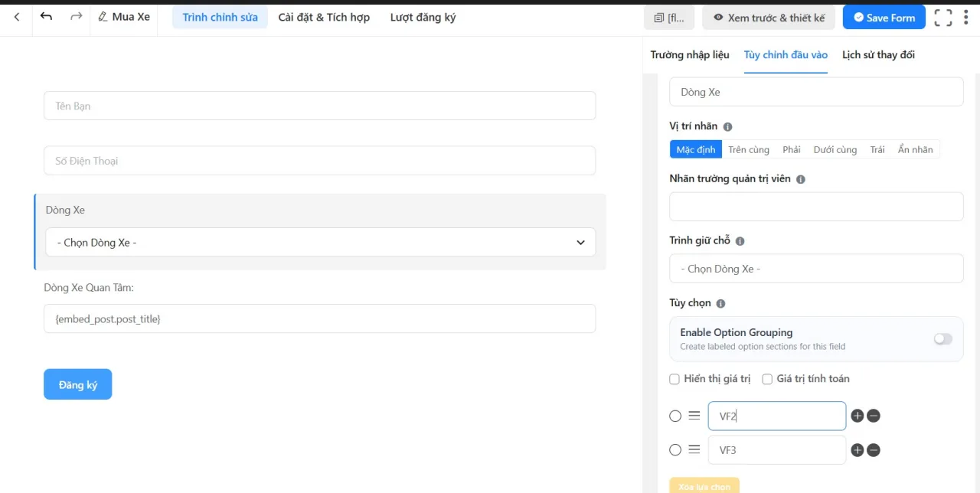This screenshot has width=980, height=493.
Task: Click the redo arrow icon
Action: [x=76, y=16]
